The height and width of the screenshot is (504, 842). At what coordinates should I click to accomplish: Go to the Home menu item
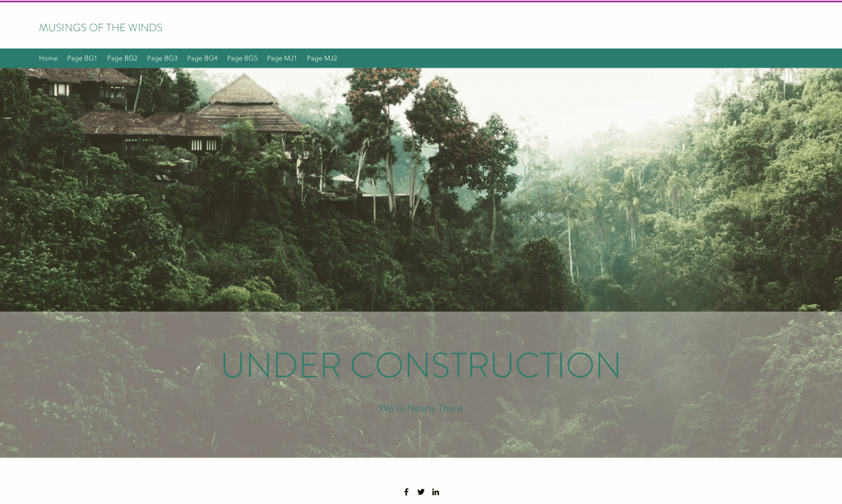tap(49, 58)
